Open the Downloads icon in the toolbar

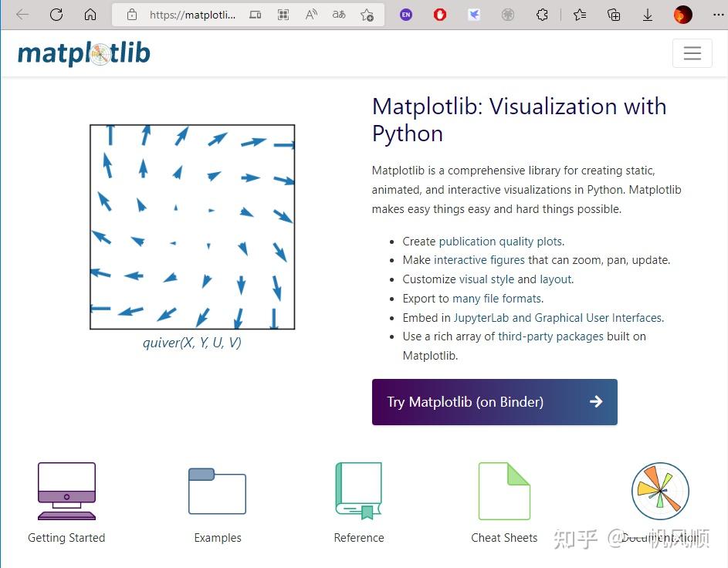pos(647,15)
